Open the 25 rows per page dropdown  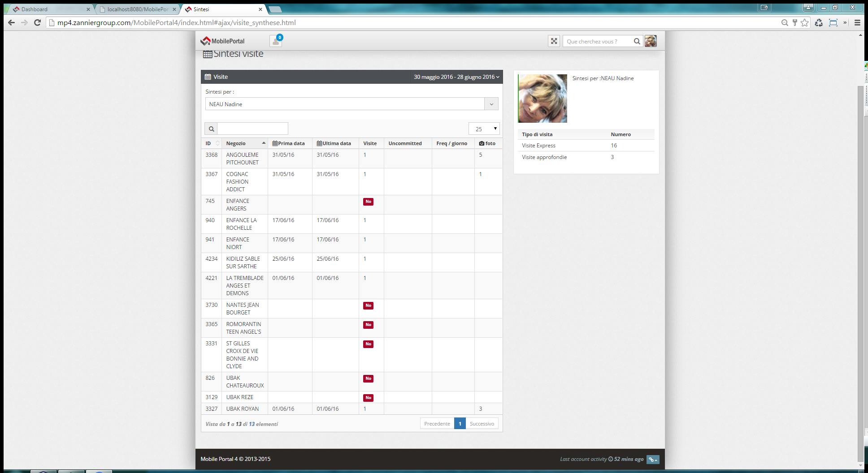tap(484, 129)
